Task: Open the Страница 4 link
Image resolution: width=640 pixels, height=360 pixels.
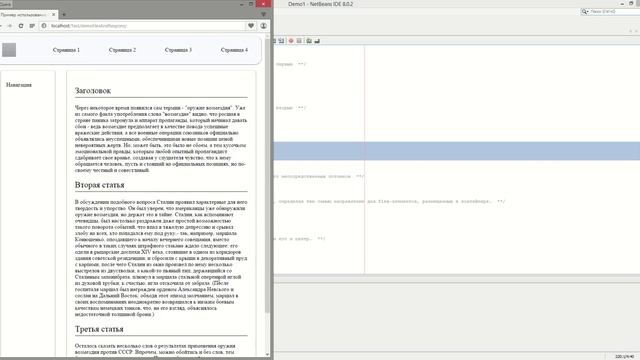Action: click(x=234, y=50)
